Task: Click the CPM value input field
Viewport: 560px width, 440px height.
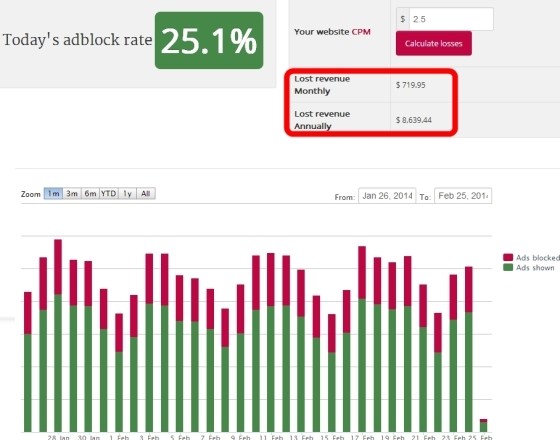Action: [x=451, y=19]
